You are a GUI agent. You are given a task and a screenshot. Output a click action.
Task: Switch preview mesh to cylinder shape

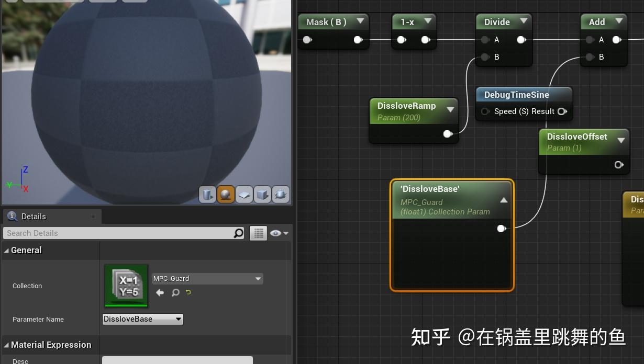pyautogui.click(x=207, y=194)
